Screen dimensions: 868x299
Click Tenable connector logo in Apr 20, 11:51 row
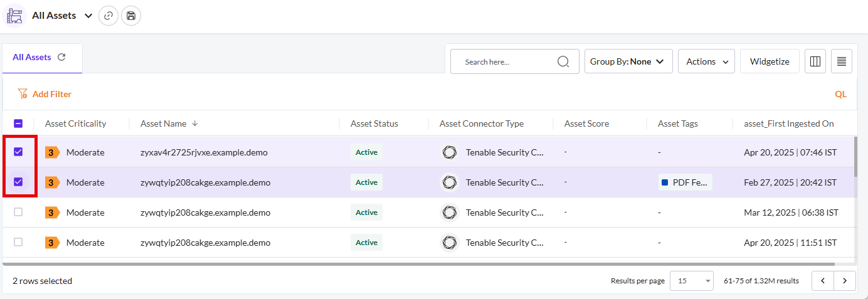(x=449, y=243)
